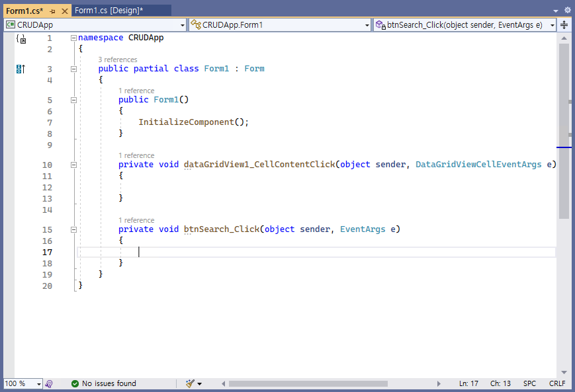575x392 pixels.
Task: Click the C# project icon beside CRUDApp
Action: click(x=11, y=25)
